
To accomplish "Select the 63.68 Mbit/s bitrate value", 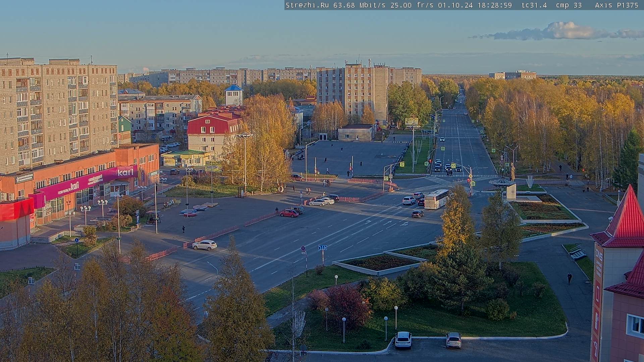I will click(x=359, y=5).
